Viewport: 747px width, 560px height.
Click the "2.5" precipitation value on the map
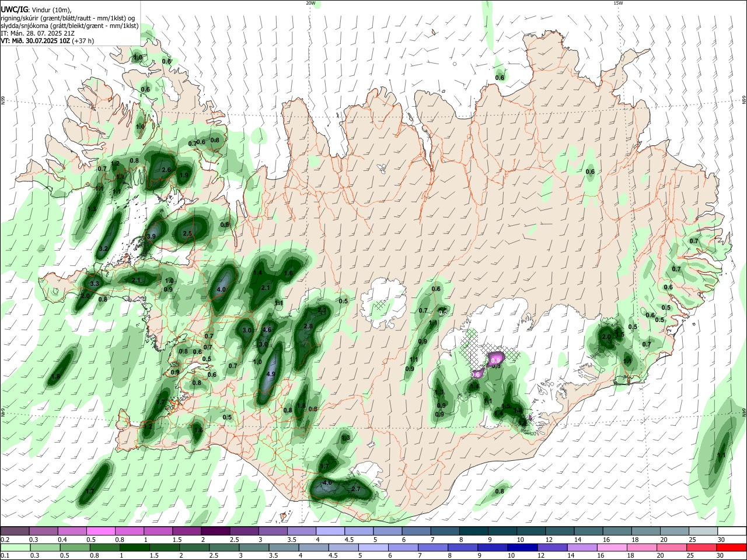187,233
